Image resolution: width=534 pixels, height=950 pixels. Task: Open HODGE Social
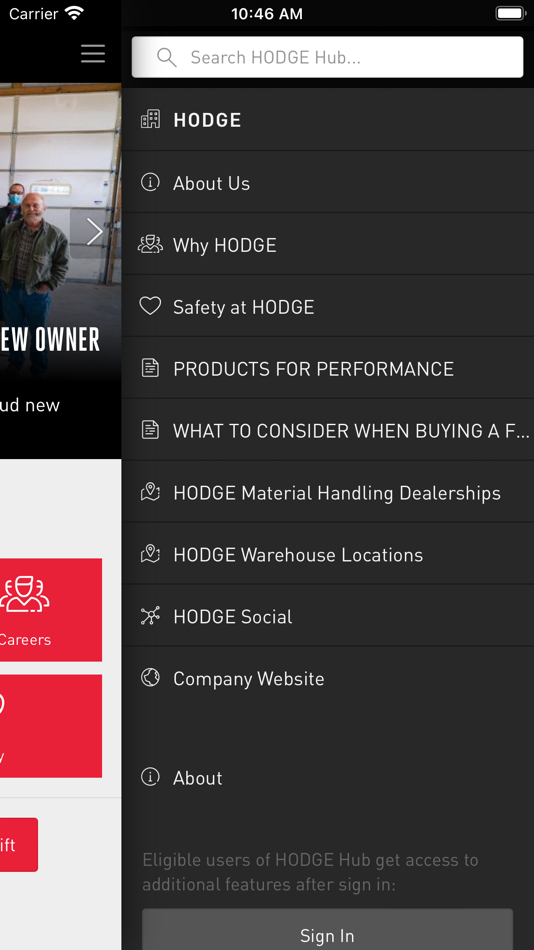point(328,616)
